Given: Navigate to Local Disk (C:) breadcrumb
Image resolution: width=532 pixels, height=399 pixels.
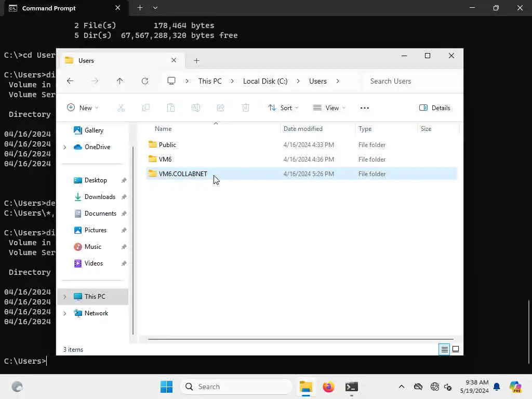Looking at the screenshot, I should [265, 81].
